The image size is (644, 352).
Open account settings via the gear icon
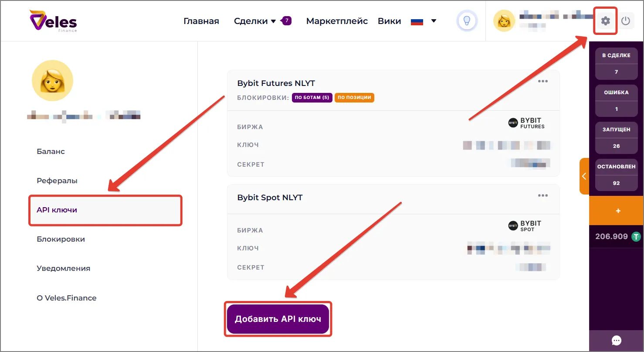coord(605,21)
